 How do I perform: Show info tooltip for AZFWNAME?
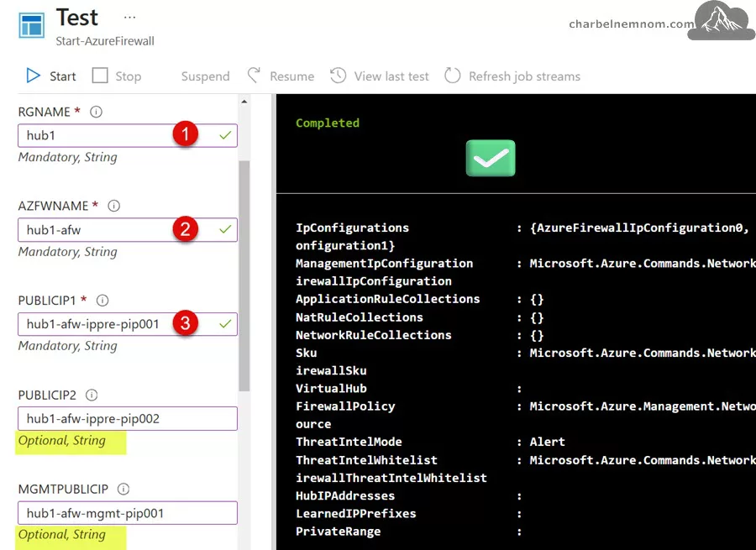[x=113, y=206]
